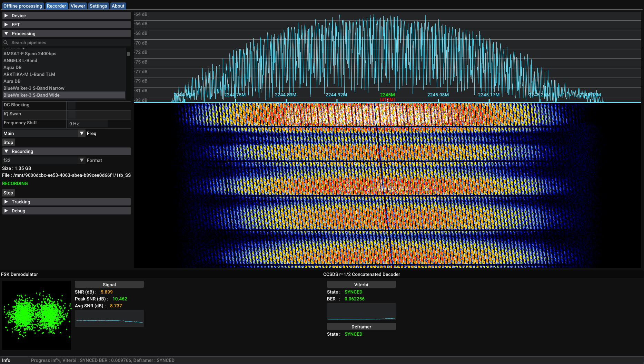
Task: Open the Settings tab
Action: [x=98, y=6]
